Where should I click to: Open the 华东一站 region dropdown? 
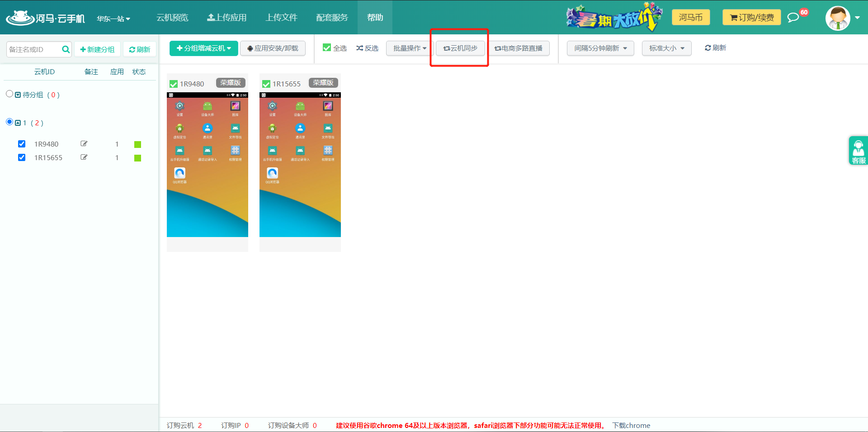(113, 19)
